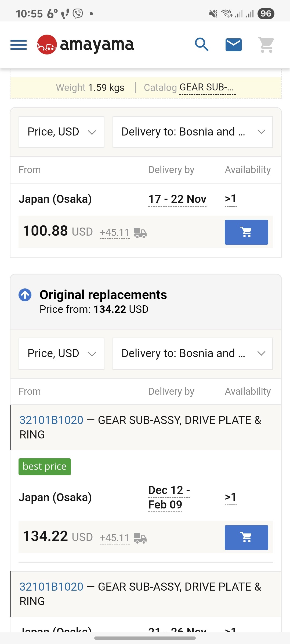Expand the first Price, USD currency dropdown
The width and height of the screenshot is (290, 644).
[61, 132]
